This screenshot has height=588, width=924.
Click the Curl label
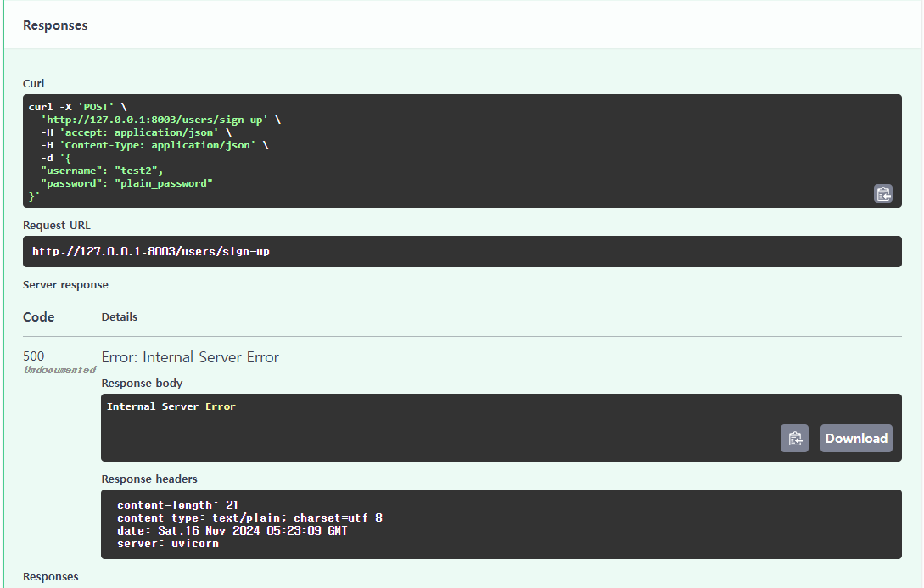point(34,84)
